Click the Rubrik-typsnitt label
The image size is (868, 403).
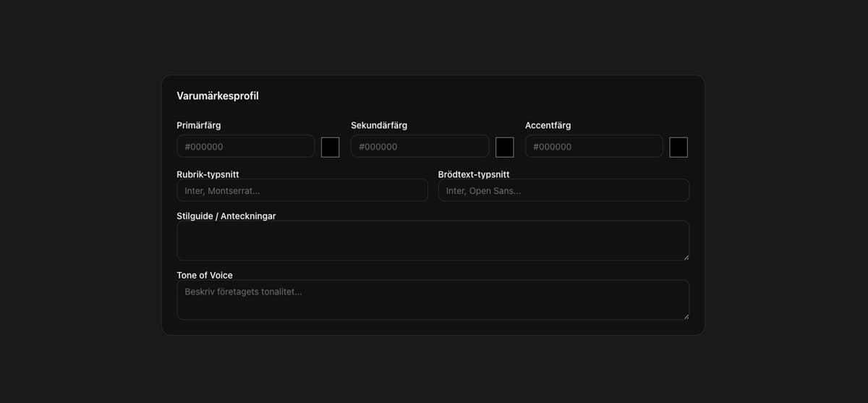(x=208, y=174)
